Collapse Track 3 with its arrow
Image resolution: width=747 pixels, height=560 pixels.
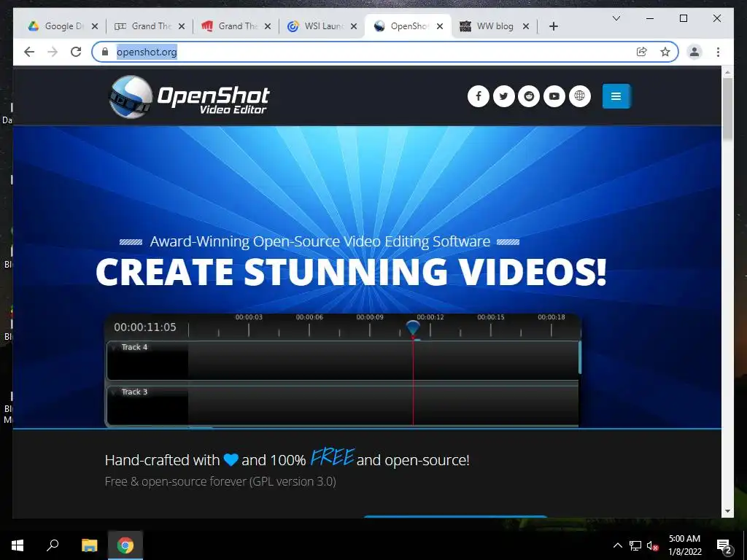click(115, 392)
